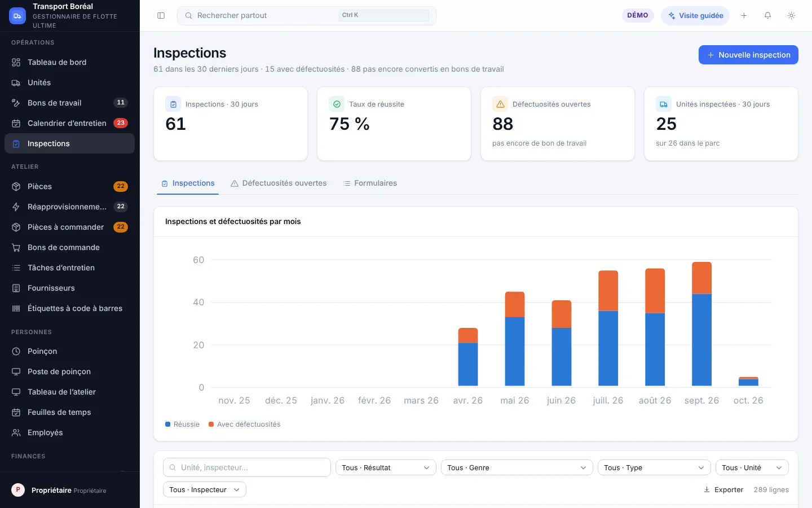Click the plus icon in top bar
Screen dimensions: 812x508
click(x=744, y=16)
